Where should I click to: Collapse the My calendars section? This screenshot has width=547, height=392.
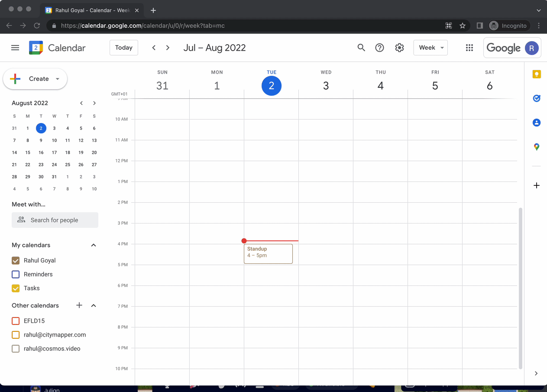[93, 245]
